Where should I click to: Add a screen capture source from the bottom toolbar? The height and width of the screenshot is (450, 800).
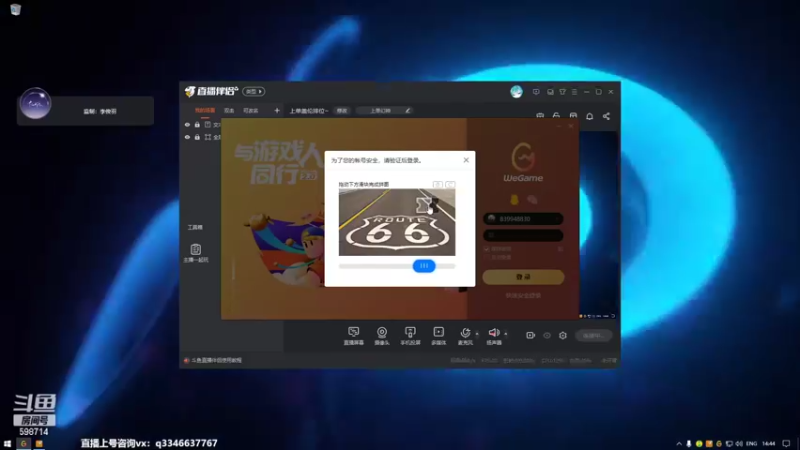(x=354, y=336)
